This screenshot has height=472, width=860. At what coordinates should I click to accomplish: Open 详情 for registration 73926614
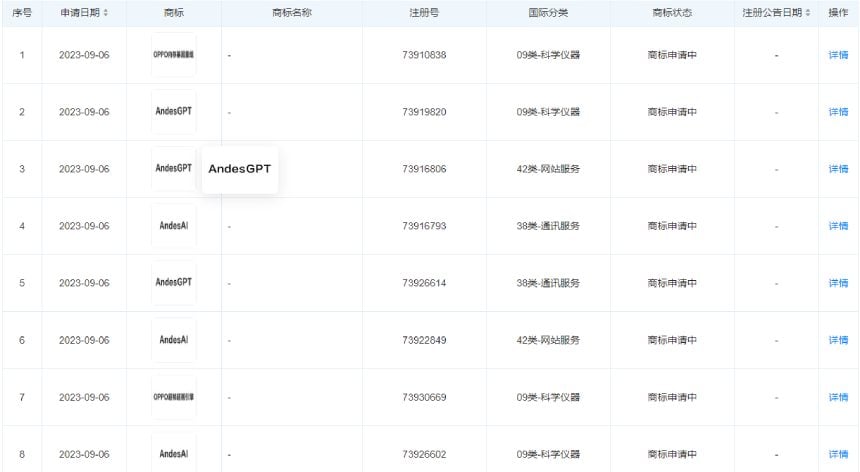tap(838, 283)
